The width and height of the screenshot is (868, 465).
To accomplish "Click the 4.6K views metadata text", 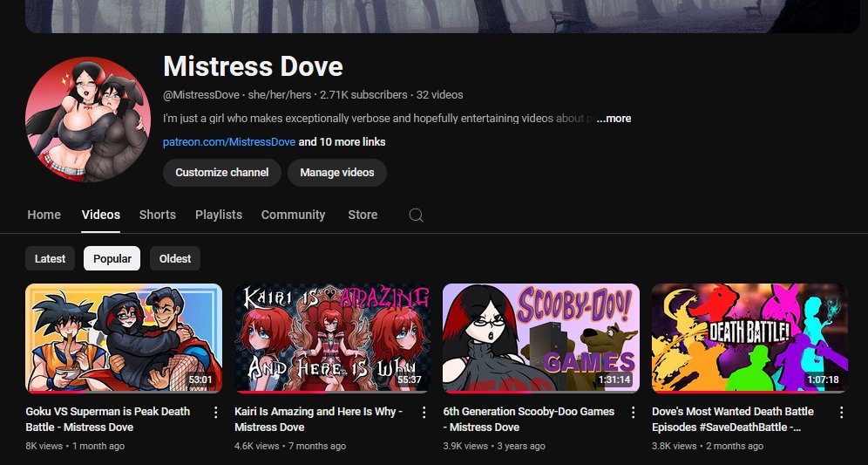I will [x=257, y=446].
